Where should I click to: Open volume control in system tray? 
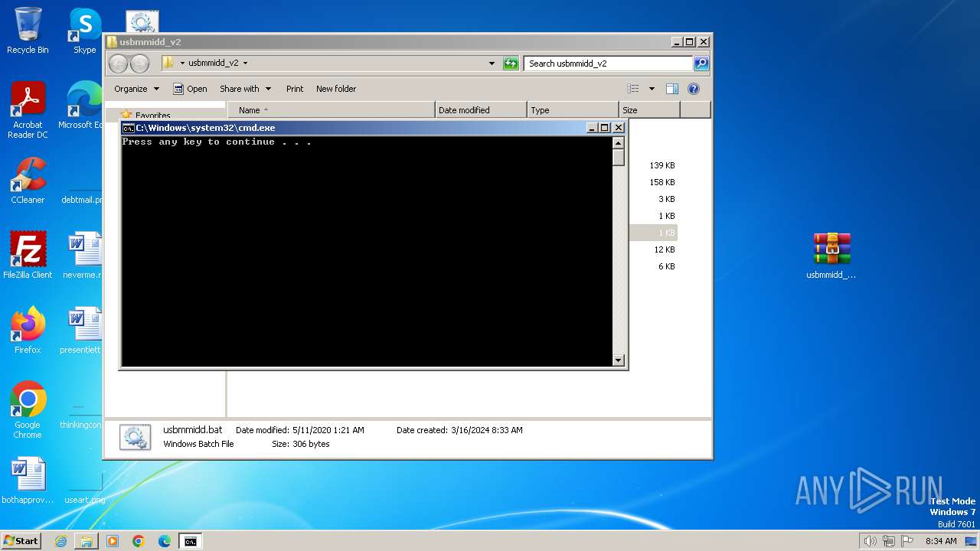point(870,541)
